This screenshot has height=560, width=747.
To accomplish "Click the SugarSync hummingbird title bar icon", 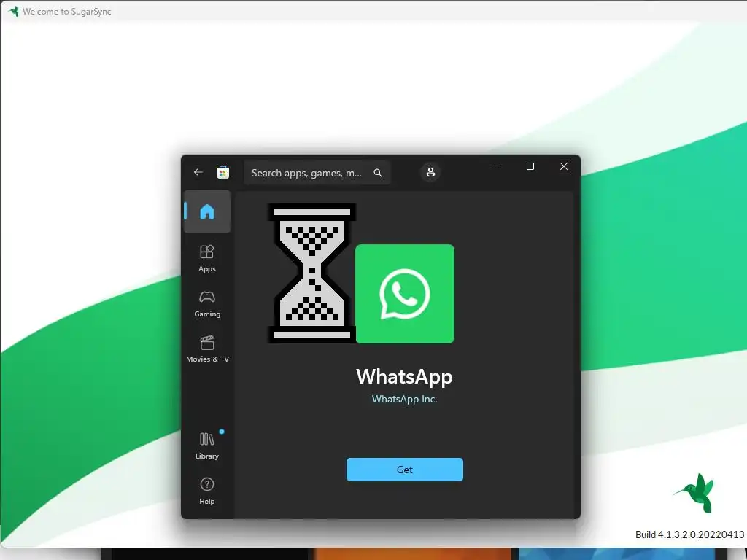I will tap(13, 11).
